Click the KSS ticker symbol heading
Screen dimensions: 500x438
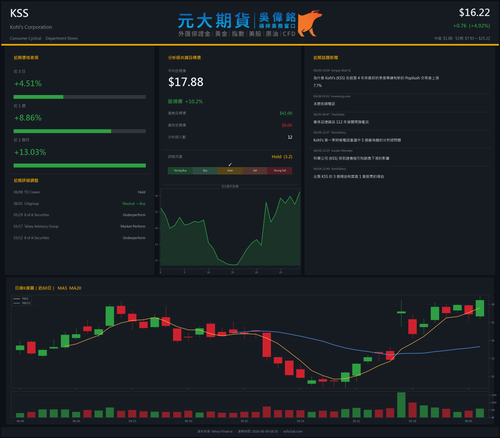[x=19, y=13]
